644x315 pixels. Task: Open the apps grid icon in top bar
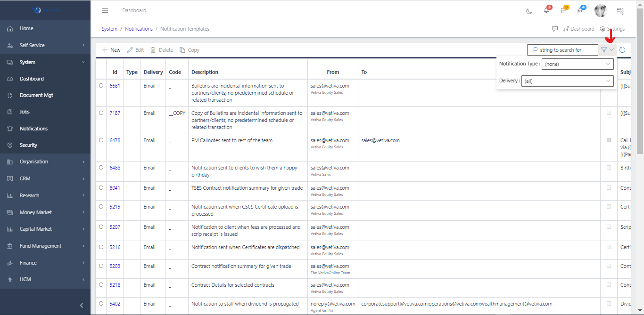[620, 11]
